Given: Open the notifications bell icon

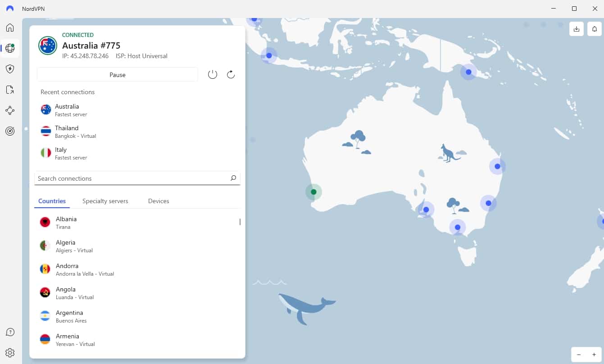Looking at the screenshot, I should (595, 29).
